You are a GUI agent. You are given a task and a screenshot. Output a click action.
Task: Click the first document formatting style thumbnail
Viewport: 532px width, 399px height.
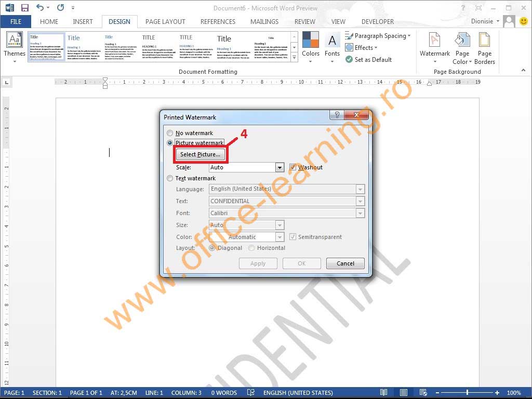[x=46, y=46]
